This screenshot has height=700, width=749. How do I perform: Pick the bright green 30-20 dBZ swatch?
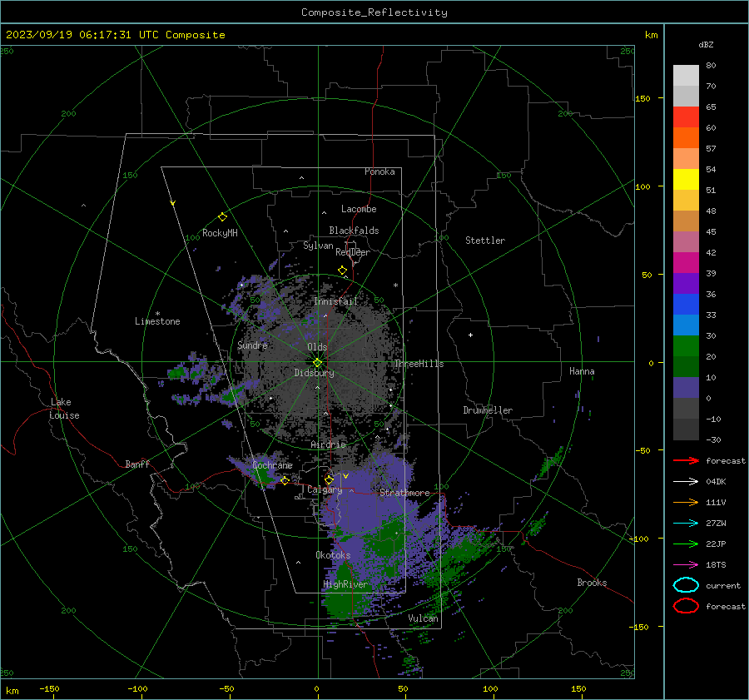[x=686, y=346]
